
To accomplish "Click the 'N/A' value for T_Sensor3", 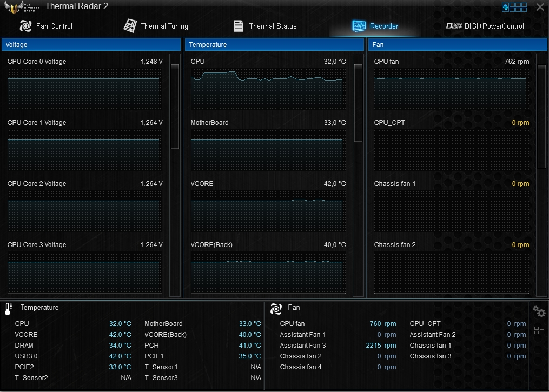I will click(256, 378).
